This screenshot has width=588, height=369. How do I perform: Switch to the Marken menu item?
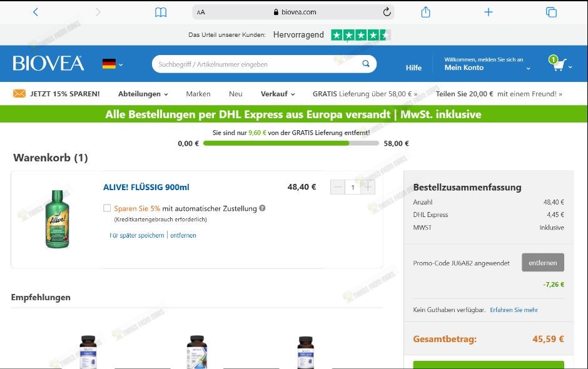[x=198, y=93]
